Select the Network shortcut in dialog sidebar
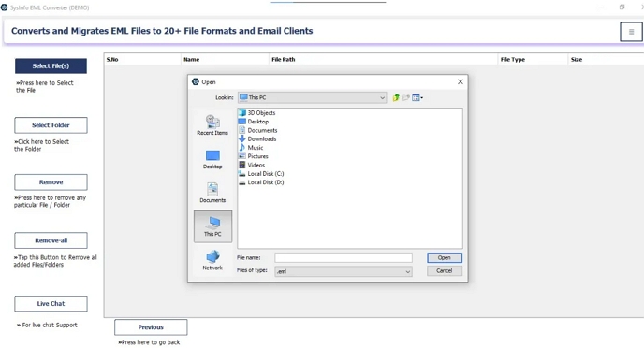 tap(212, 260)
